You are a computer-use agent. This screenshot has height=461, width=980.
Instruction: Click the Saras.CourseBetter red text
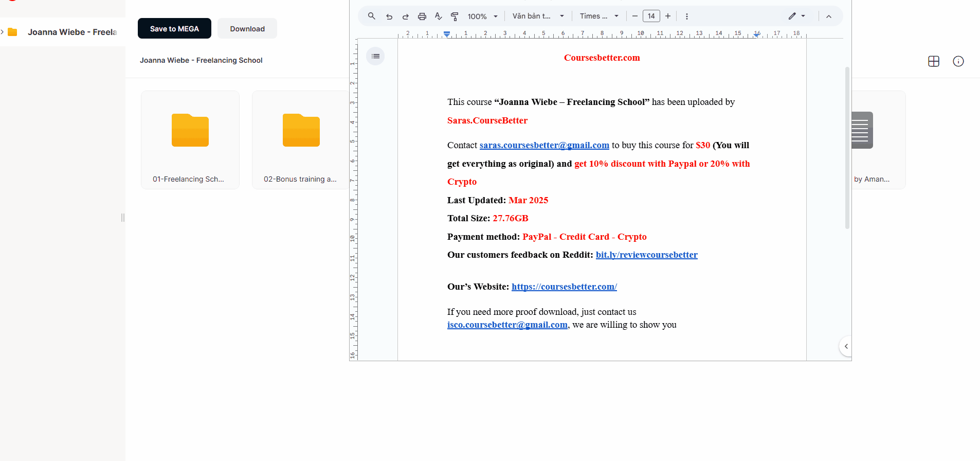pos(487,120)
